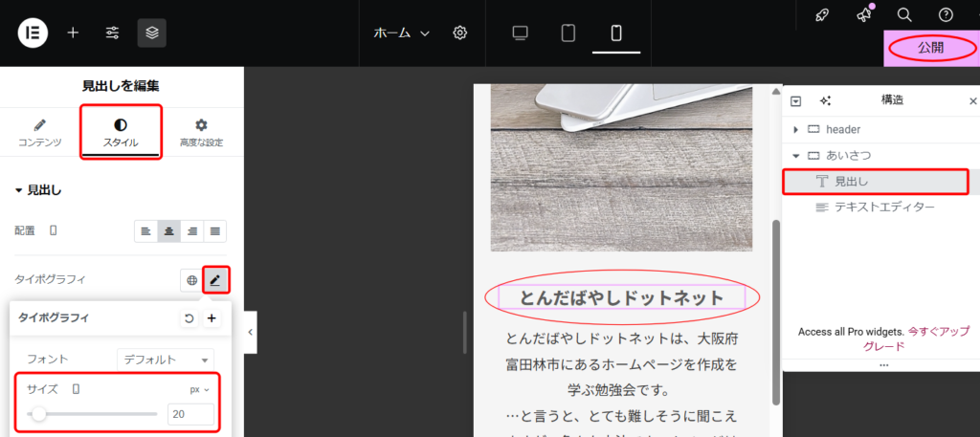The width and height of the screenshot is (980, 437).
Task: Switch to the コンテンツ tab
Action: [x=39, y=133]
